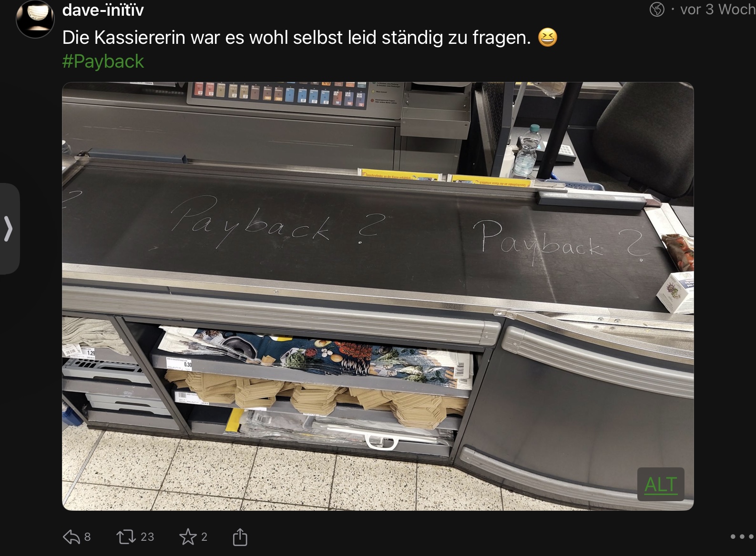Reply to dave-ïnïtïv's post
Image resolution: width=756 pixels, height=556 pixels.
[x=71, y=537]
